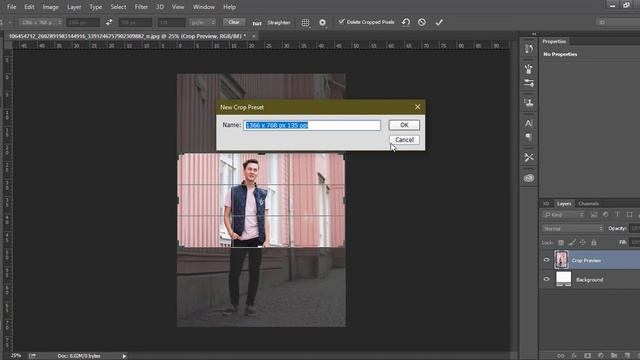Viewport: 640px width, 360px height.
Task: Select the Properties panel tab
Action: (x=554, y=41)
